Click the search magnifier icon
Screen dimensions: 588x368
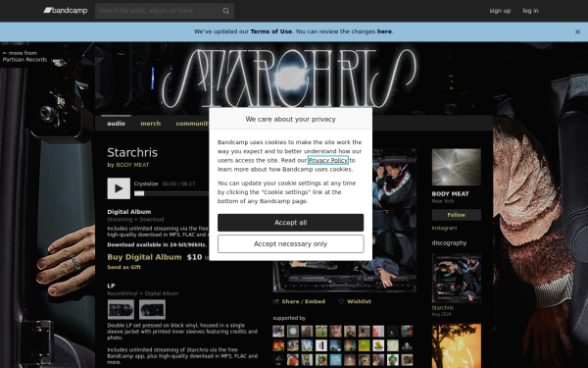click(x=225, y=11)
